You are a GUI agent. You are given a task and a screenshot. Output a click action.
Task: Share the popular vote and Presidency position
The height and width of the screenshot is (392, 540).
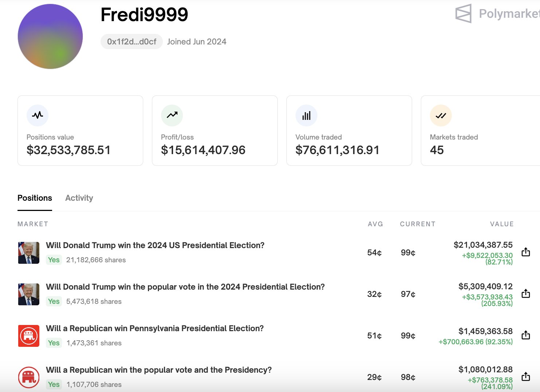525,377
